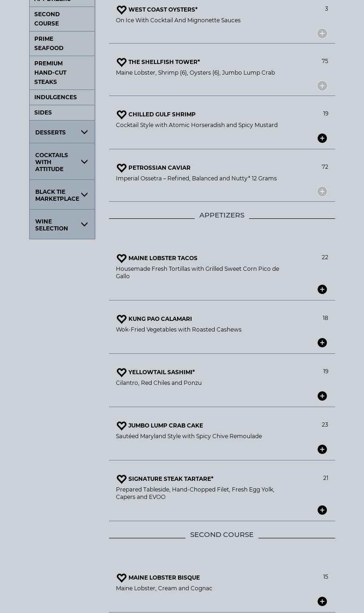Favorite West Coast Oysters heart icon
Image resolution: width=364 pixels, height=613 pixels.
121,10
